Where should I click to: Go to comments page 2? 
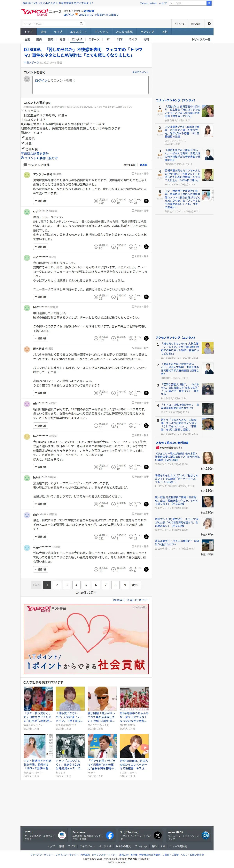click(57, 585)
